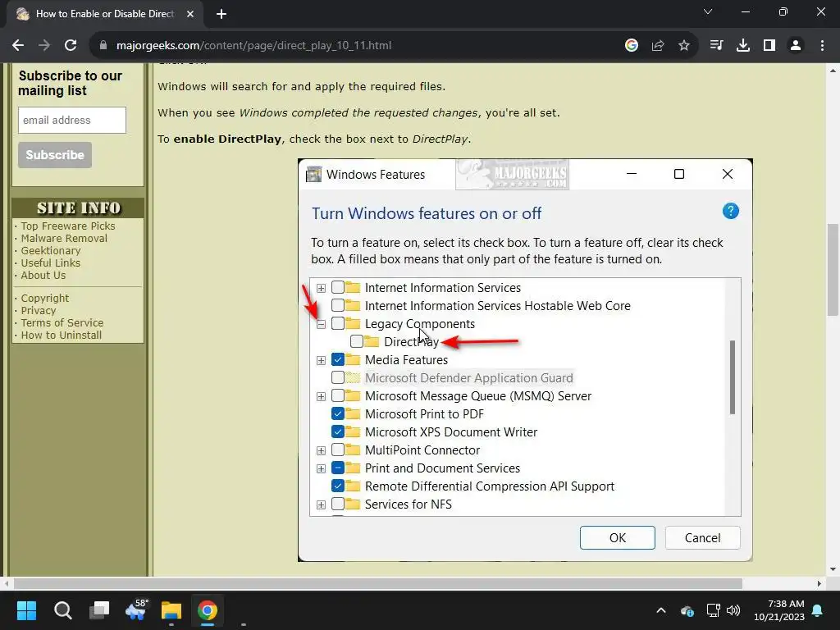Click the Chrome taskbar icon
The width and height of the screenshot is (840, 630).
pos(208,610)
